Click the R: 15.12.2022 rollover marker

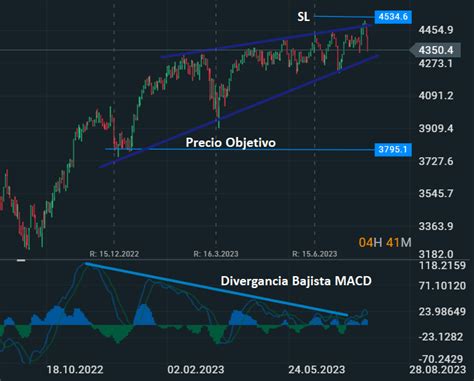tap(114, 254)
